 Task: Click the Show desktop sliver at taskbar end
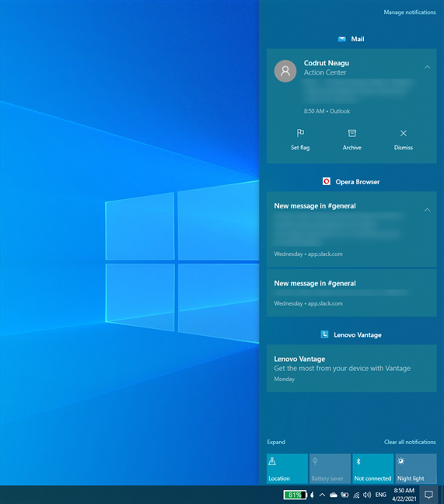point(442,495)
